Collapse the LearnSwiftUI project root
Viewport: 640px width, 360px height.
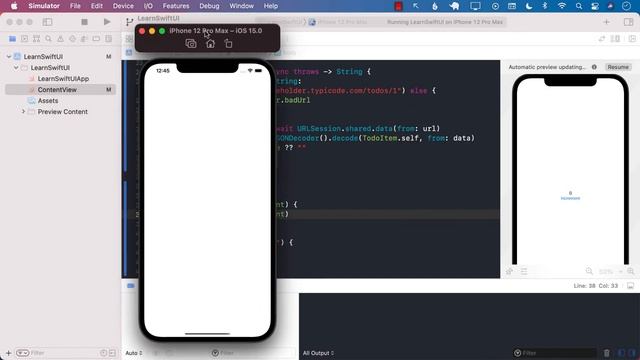pyautogui.click(x=9, y=57)
